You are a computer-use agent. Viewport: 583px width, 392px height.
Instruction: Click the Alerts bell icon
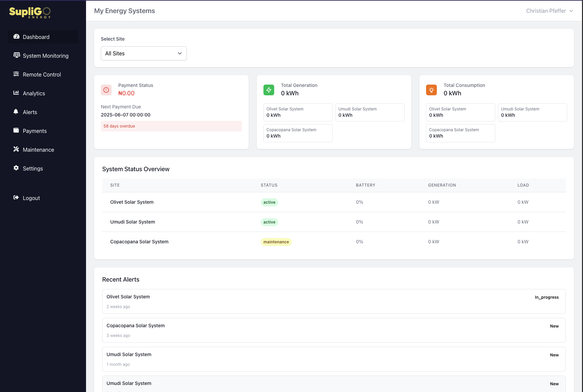[16, 111]
